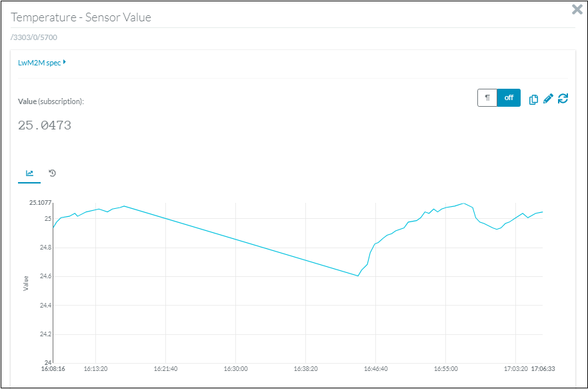The width and height of the screenshot is (588, 389).
Task: Copy the sensor value to clipboard
Action: click(533, 99)
